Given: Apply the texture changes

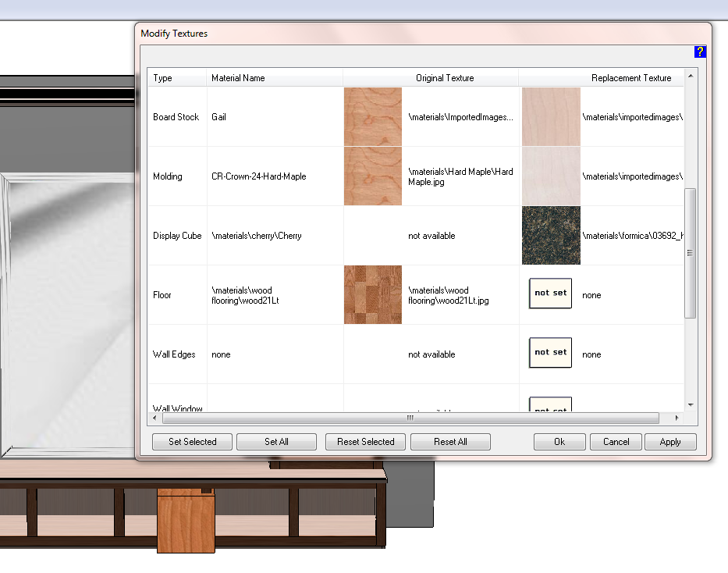Looking at the screenshot, I should click(x=670, y=442).
